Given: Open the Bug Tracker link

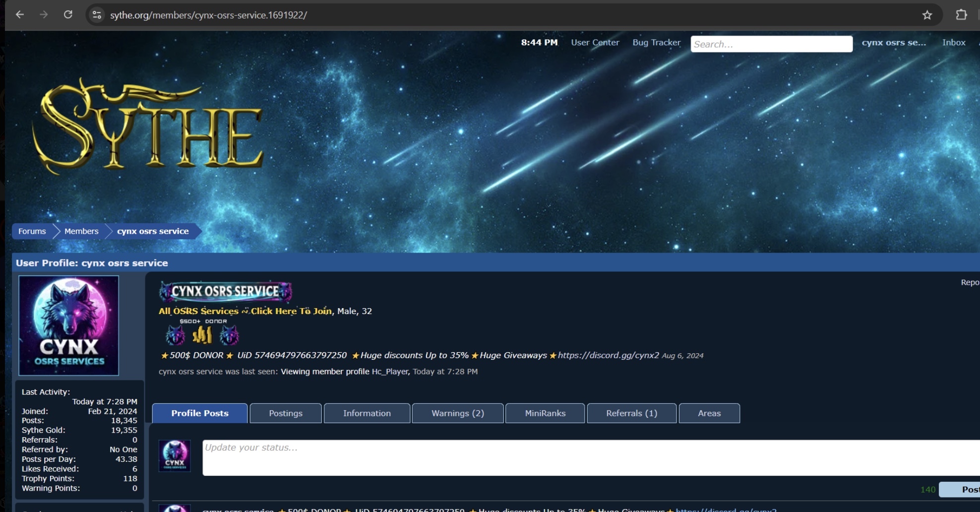Looking at the screenshot, I should [657, 43].
